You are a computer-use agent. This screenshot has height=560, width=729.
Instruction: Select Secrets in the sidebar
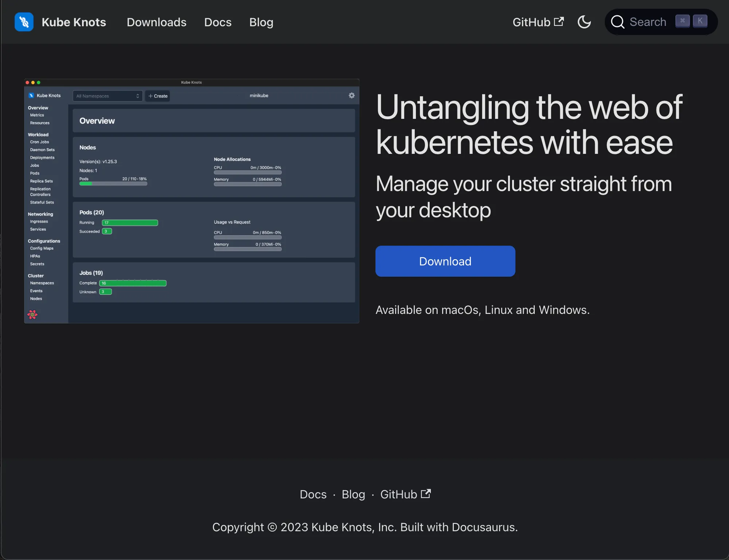37,264
